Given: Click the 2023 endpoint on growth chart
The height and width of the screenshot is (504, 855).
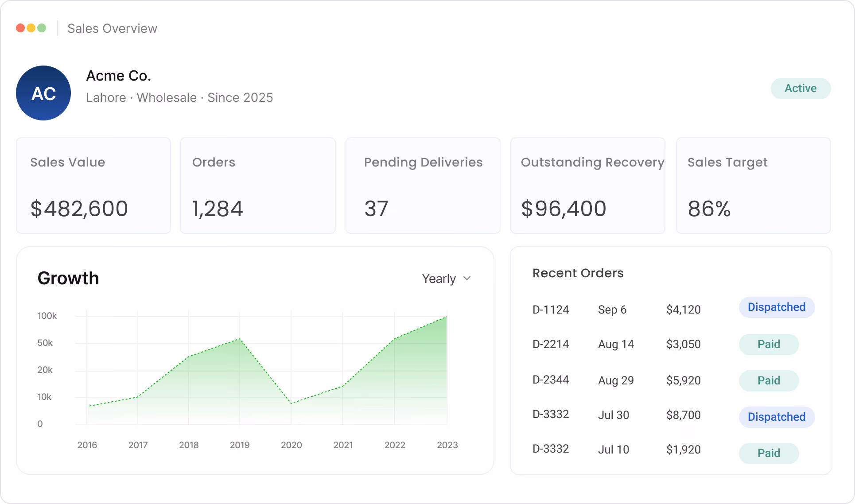Looking at the screenshot, I should [x=446, y=317].
